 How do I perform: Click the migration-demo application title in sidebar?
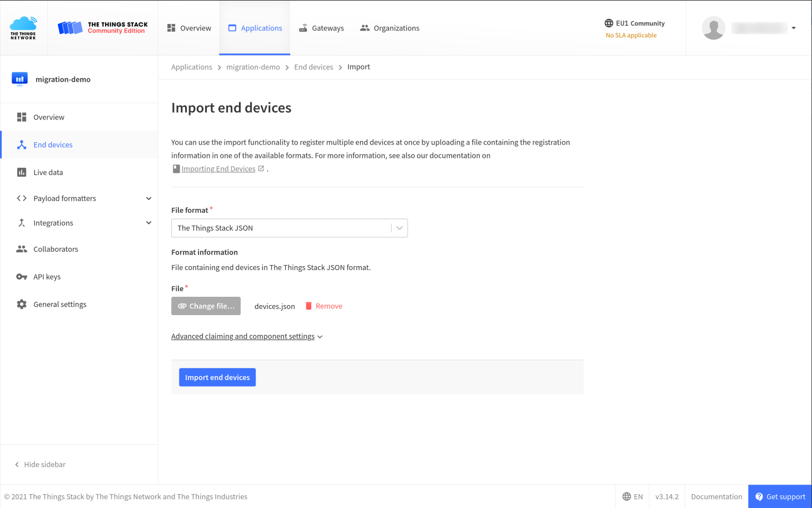coord(63,79)
